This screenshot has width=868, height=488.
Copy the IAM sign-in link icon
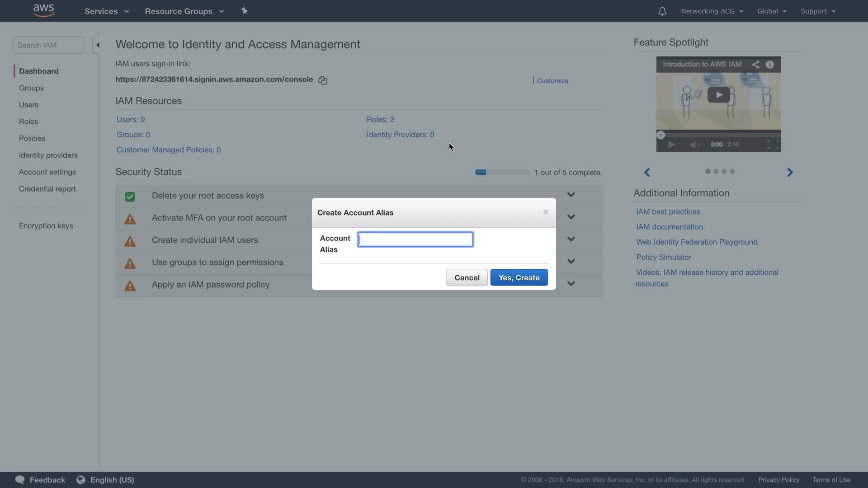click(323, 80)
